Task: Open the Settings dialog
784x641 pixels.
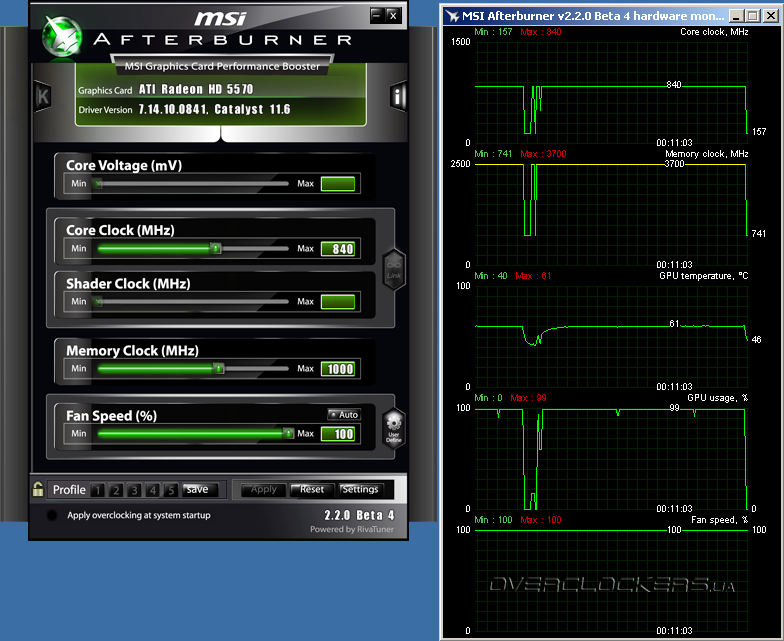Action: [361, 490]
